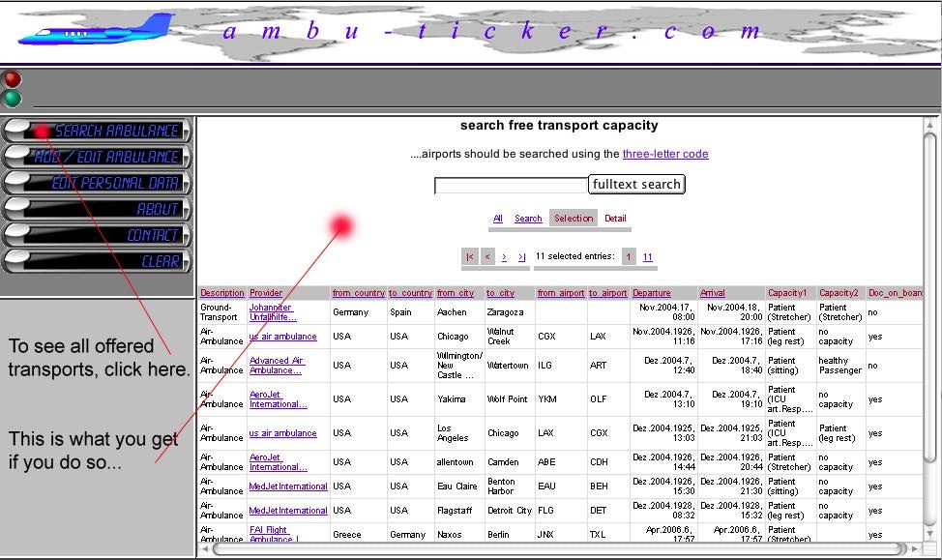942x560 pixels.
Task: Open AeroJet International link for allentown flight
Action: coord(279,462)
